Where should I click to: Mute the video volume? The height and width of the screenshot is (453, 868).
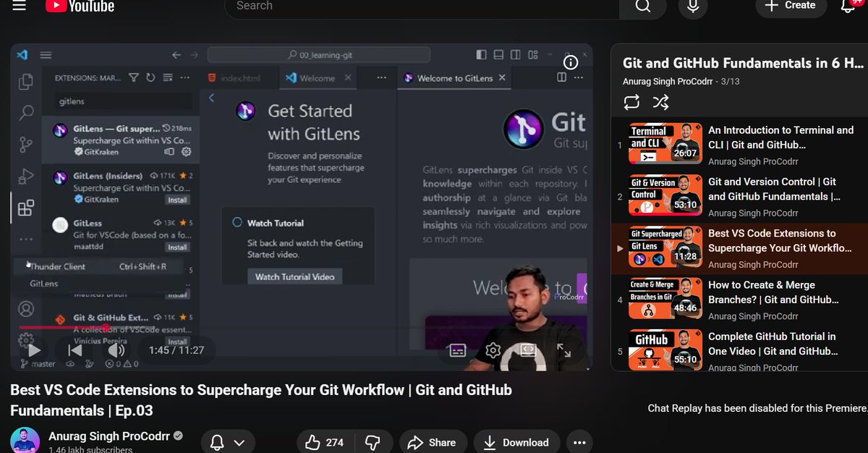point(116,350)
